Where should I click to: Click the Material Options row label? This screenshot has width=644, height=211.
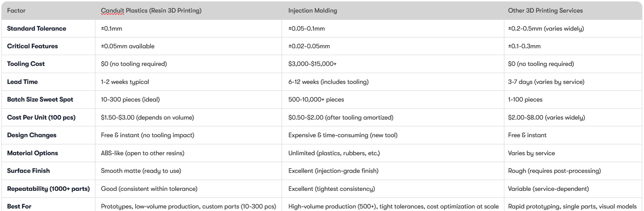pyautogui.click(x=33, y=153)
